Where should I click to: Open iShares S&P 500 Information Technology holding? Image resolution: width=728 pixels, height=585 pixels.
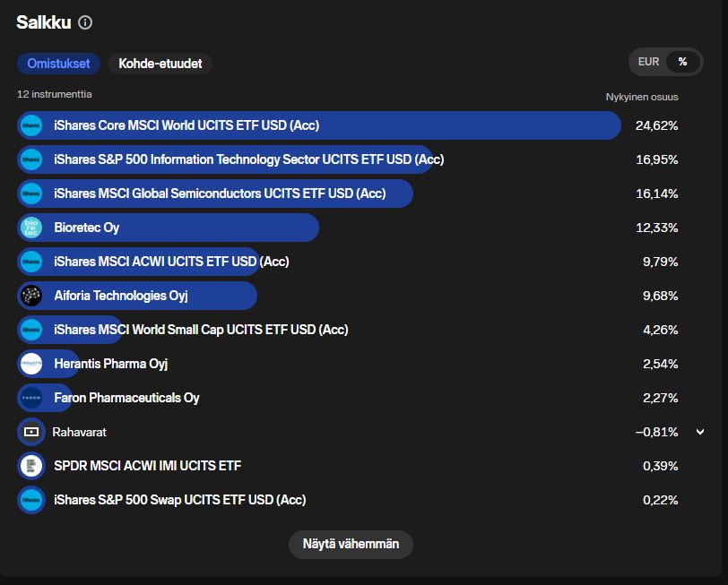(248, 159)
